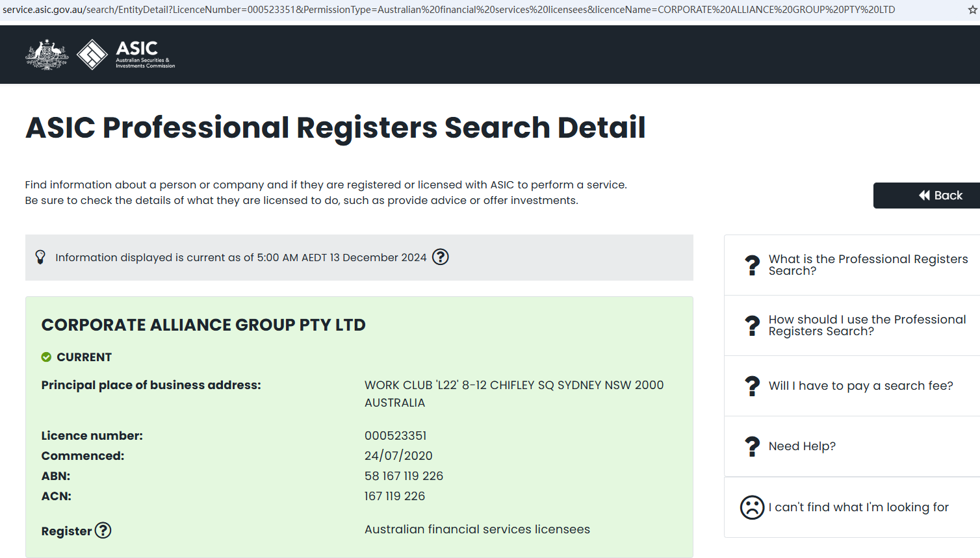Click the Australian coat of arms logo

coord(47,55)
